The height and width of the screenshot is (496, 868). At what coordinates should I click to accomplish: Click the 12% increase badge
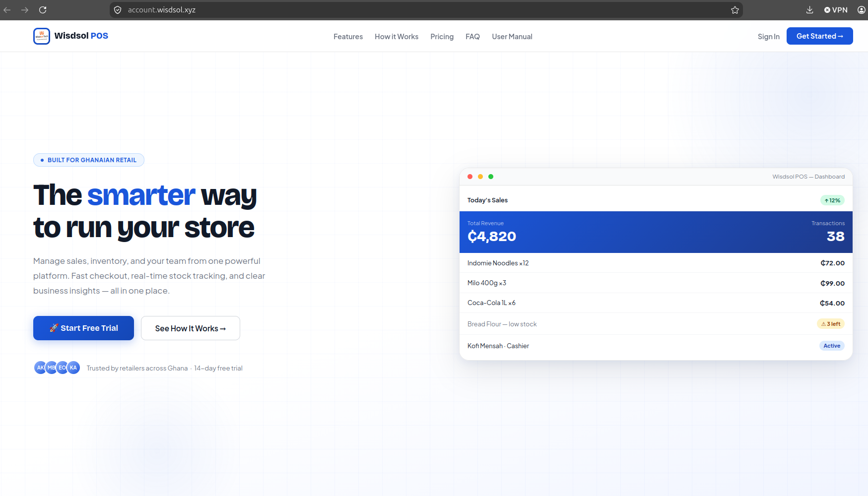(x=832, y=200)
